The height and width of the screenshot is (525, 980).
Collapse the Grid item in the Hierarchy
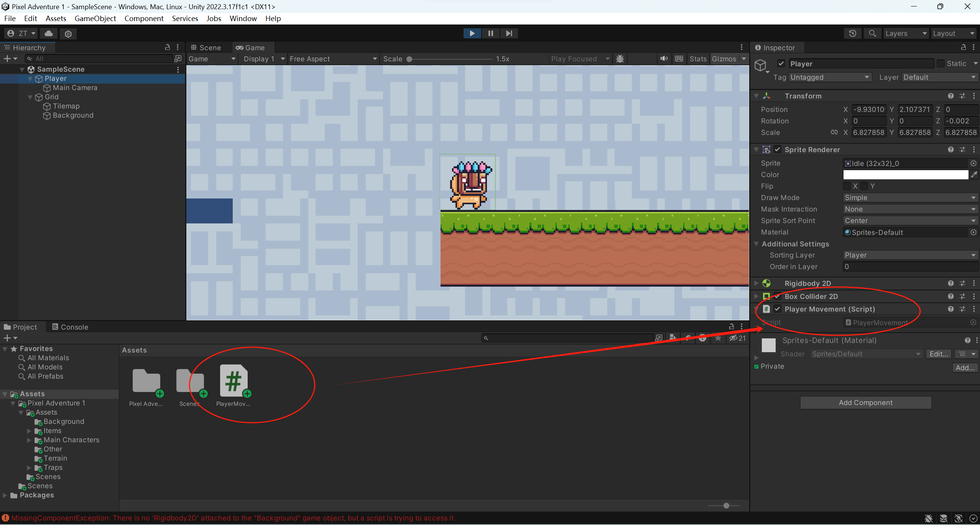point(30,97)
